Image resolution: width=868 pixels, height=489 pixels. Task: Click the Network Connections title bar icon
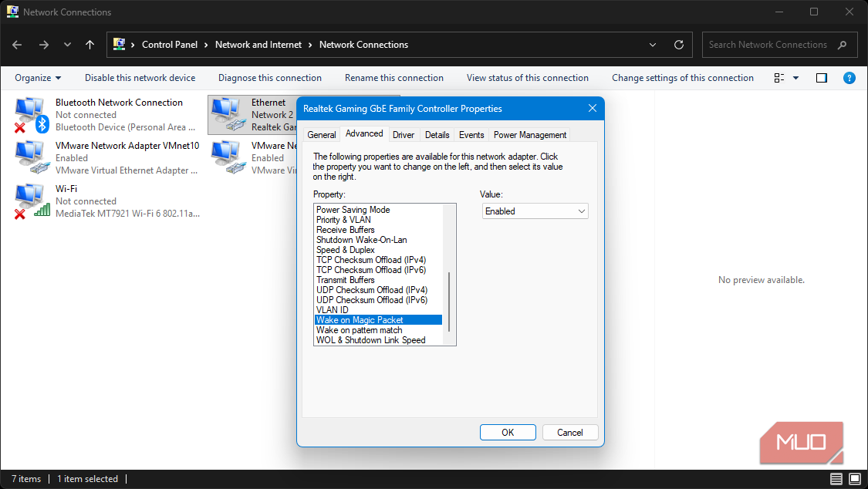click(x=12, y=12)
